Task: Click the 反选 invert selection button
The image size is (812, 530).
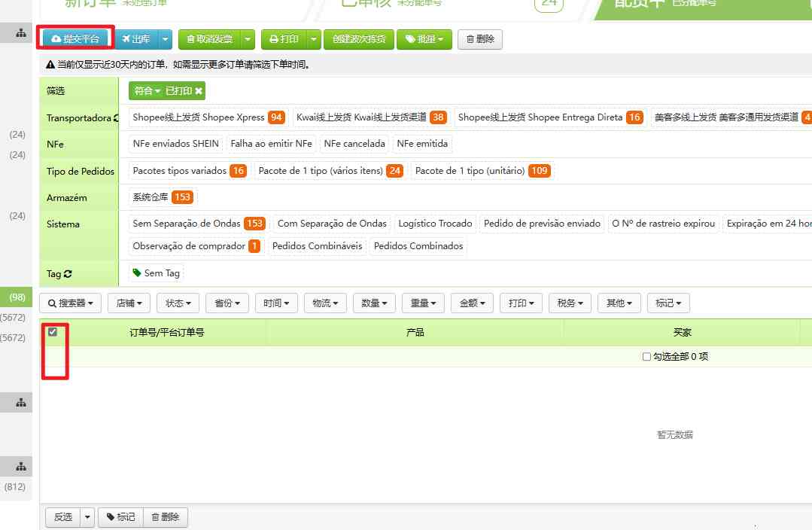Action: pyautogui.click(x=63, y=517)
